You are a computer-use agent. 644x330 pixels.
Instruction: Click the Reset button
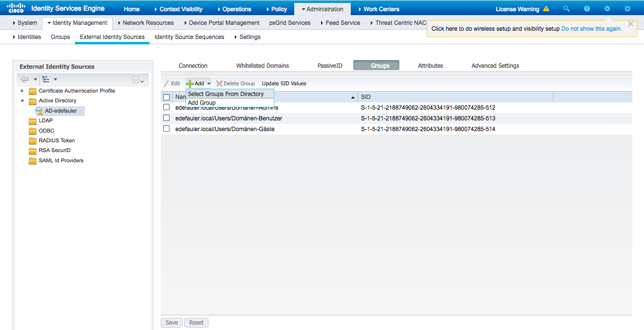pos(196,323)
